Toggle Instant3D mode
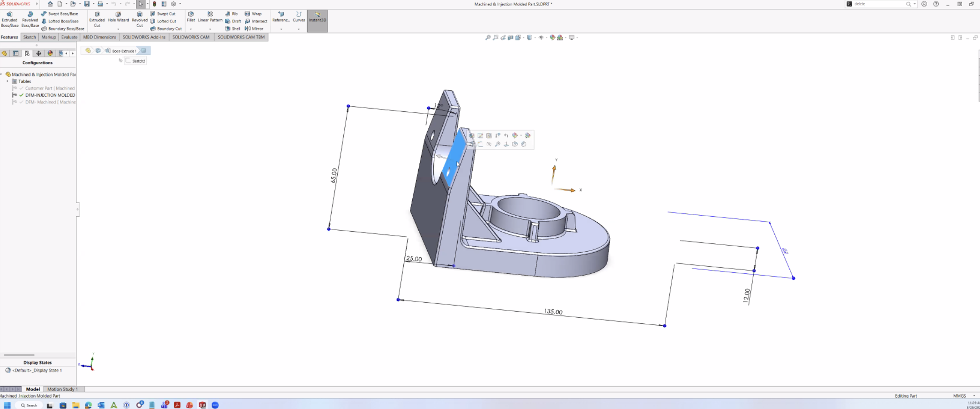The width and height of the screenshot is (980, 409). tap(317, 21)
